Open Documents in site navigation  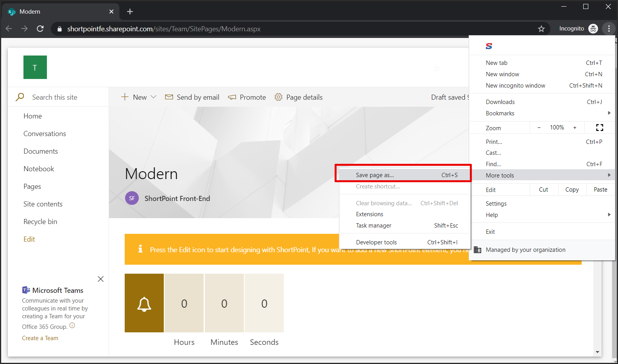[41, 151]
